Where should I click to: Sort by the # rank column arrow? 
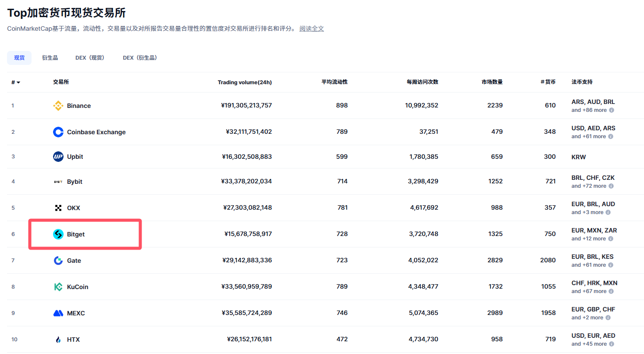pyautogui.click(x=18, y=82)
